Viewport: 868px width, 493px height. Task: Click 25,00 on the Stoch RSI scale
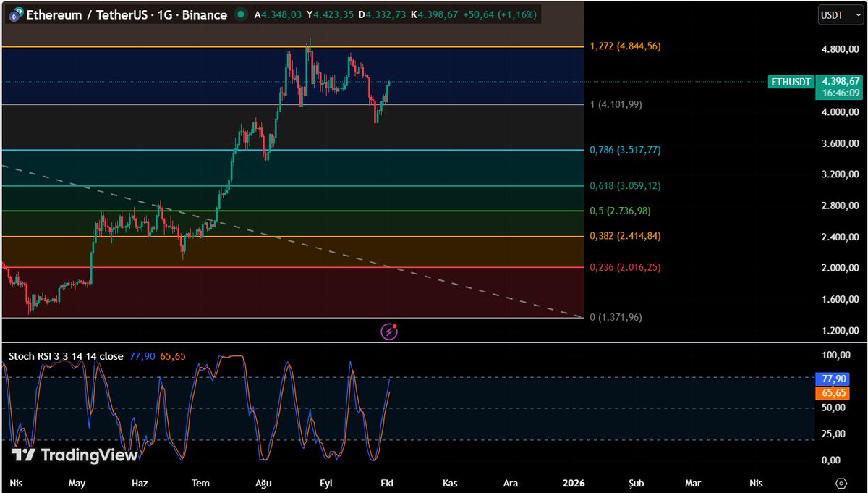[834, 434]
